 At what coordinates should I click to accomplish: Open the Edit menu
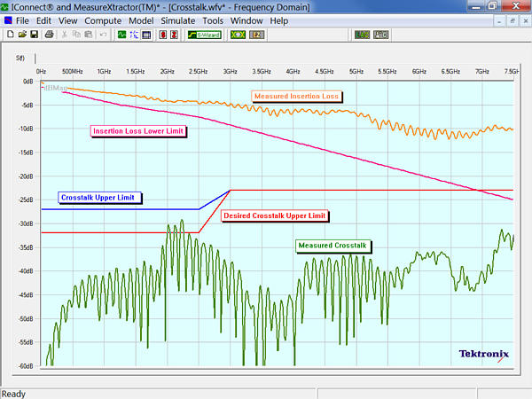pyautogui.click(x=43, y=20)
